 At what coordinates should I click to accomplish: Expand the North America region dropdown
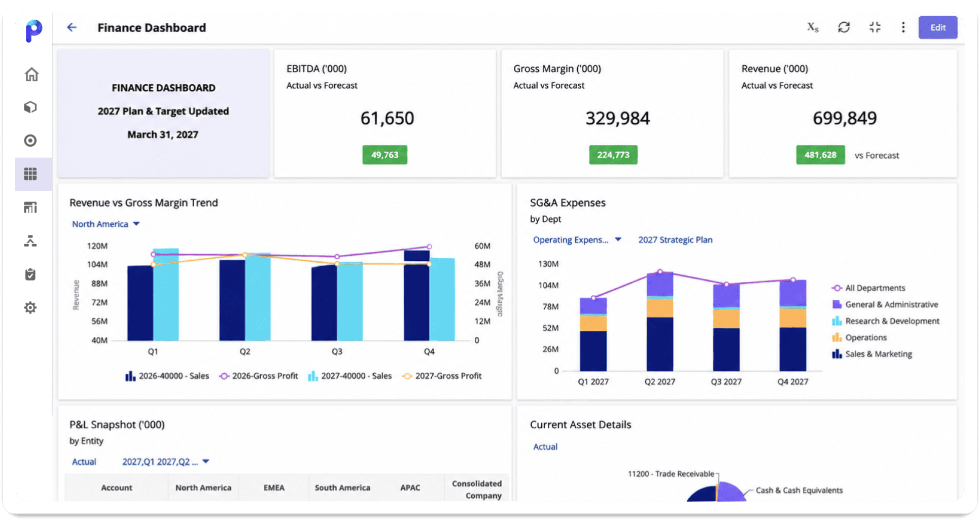[x=106, y=224]
